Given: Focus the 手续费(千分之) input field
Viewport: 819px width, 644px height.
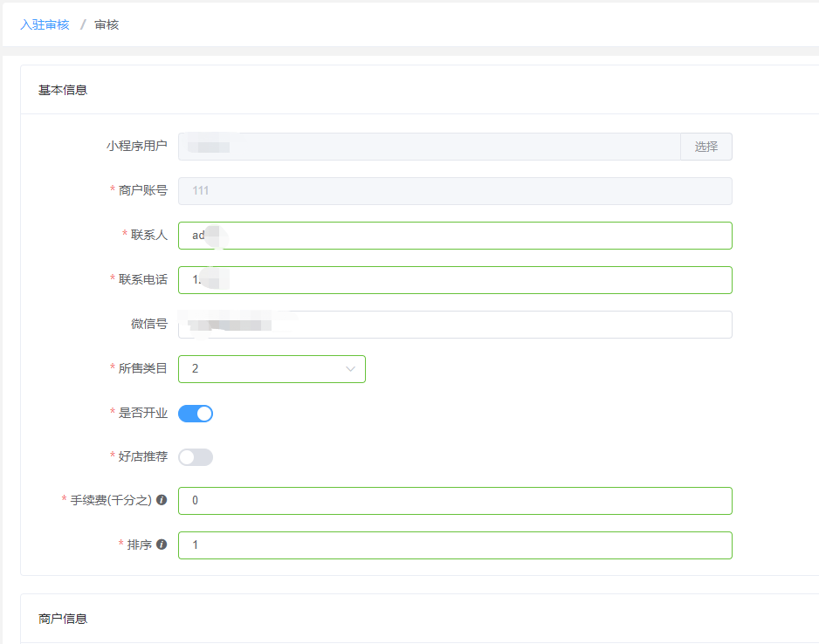Looking at the screenshot, I should coord(454,501).
